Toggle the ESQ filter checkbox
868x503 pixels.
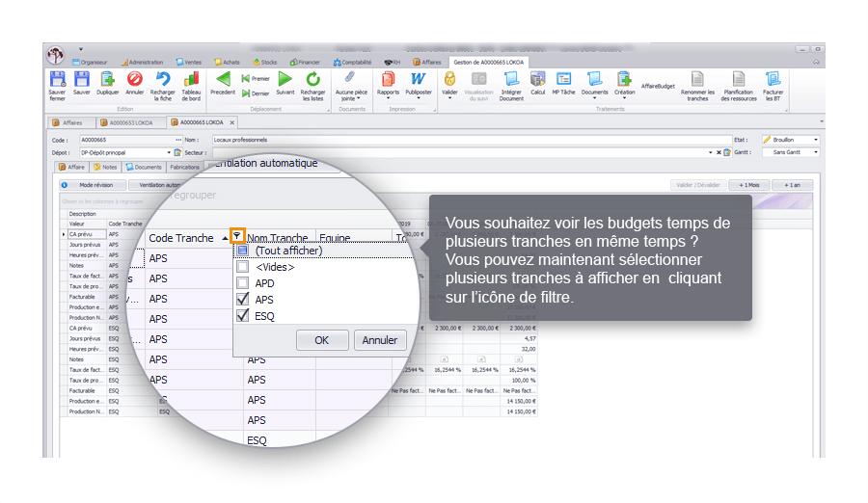click(243, 315)
